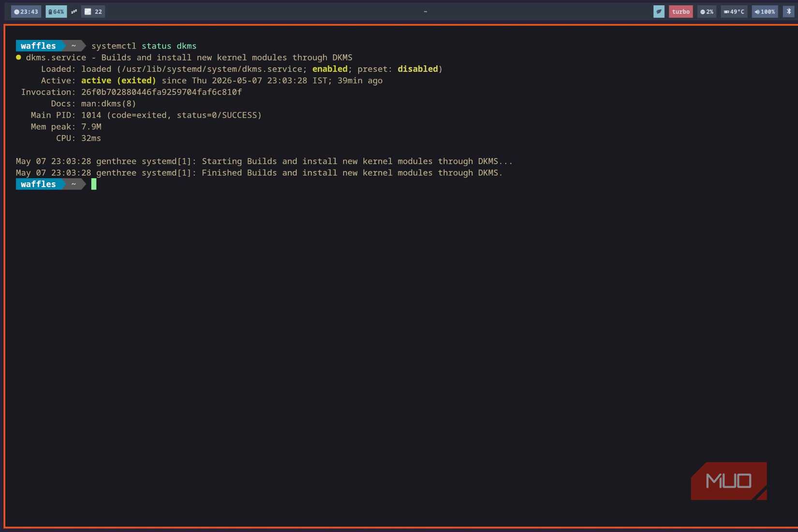798x532 pixels.
Task: Click the dkms.service description line
Action: pyautogui.click(x=189, y=58)
